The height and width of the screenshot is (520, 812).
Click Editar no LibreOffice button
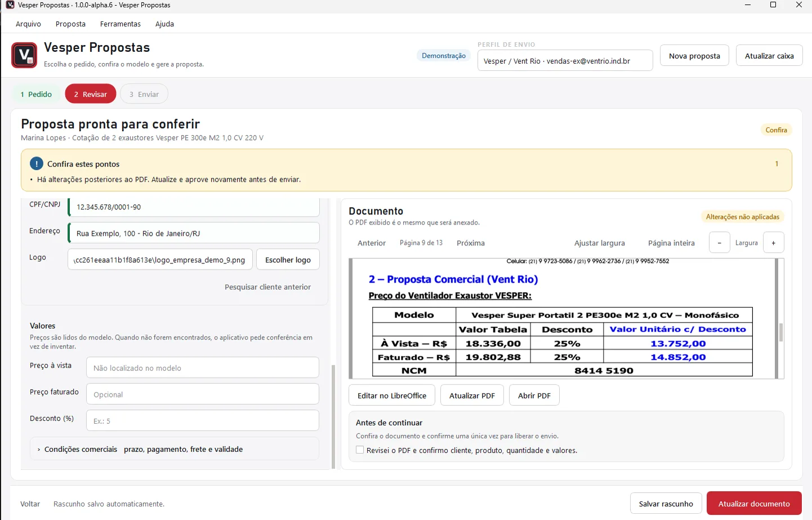392,396
